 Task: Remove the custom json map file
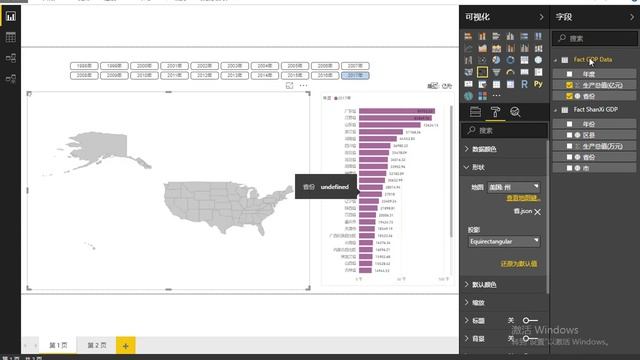(x=538, y=212)
